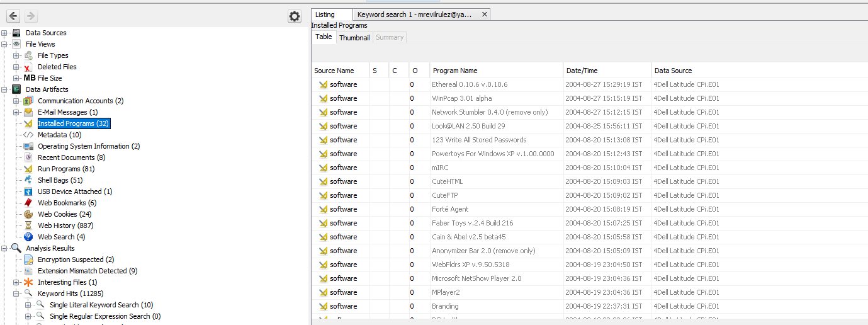
Task: Click the Encryption Suspected icon
Action: (x=28, y=259)
